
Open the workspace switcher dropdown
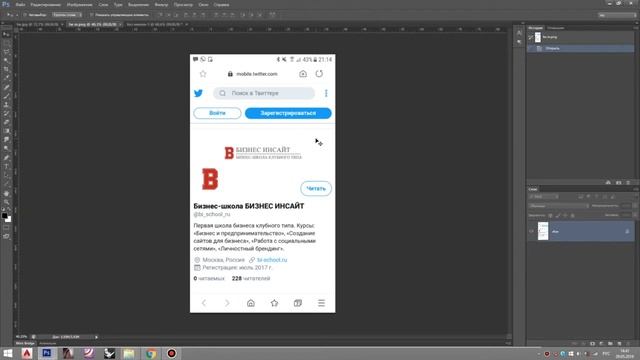click(617, 15)
